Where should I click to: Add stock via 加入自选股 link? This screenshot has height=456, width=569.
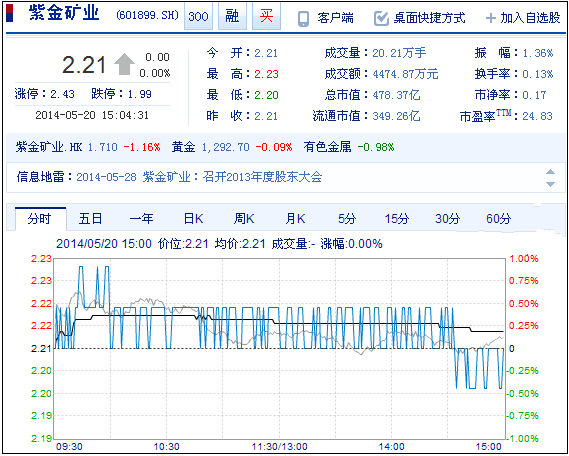pos(531,18)
